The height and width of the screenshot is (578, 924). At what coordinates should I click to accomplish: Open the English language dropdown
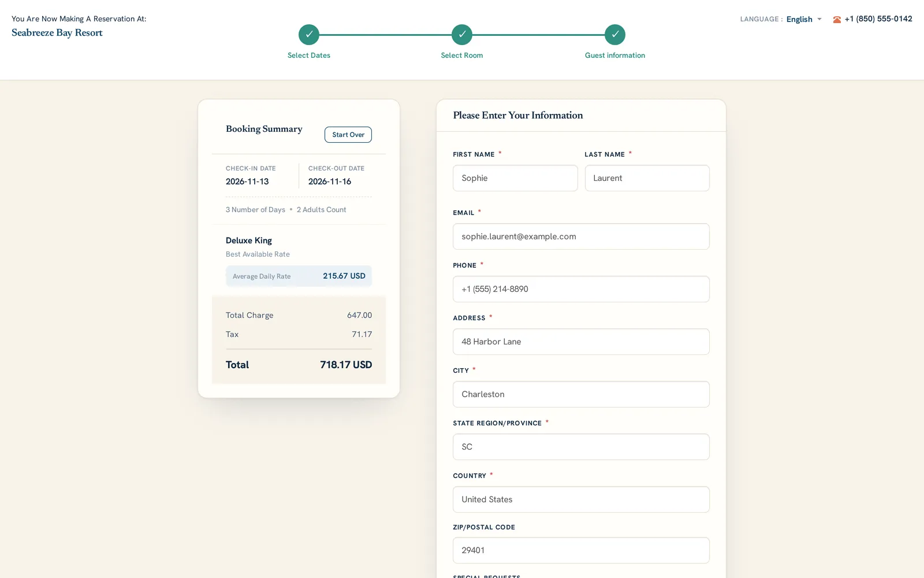803,19
